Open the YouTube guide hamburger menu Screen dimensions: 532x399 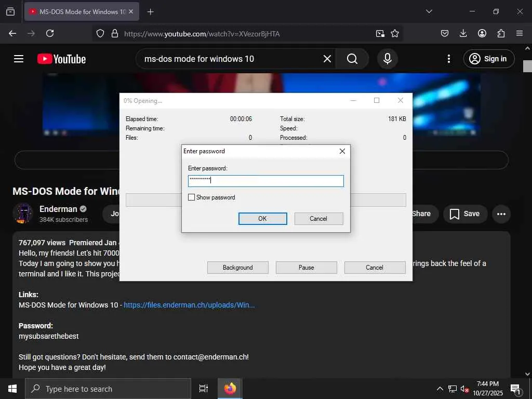[x=19, y=59]
